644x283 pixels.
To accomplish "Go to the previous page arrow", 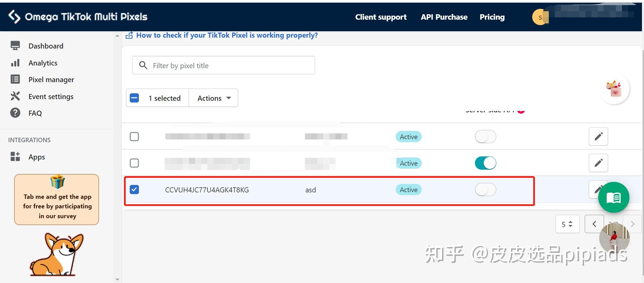I will click(x=594, y=224).
